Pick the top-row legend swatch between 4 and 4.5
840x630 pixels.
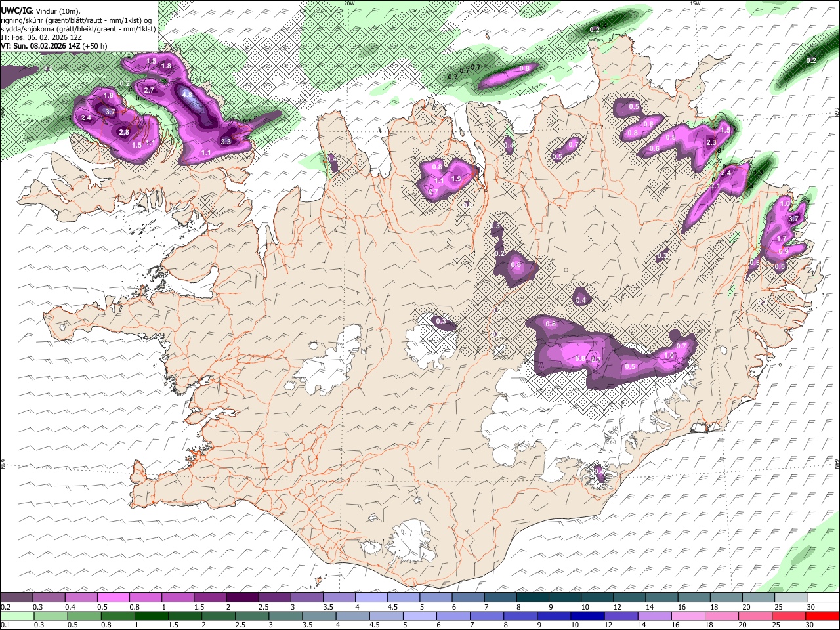(371, 597)
